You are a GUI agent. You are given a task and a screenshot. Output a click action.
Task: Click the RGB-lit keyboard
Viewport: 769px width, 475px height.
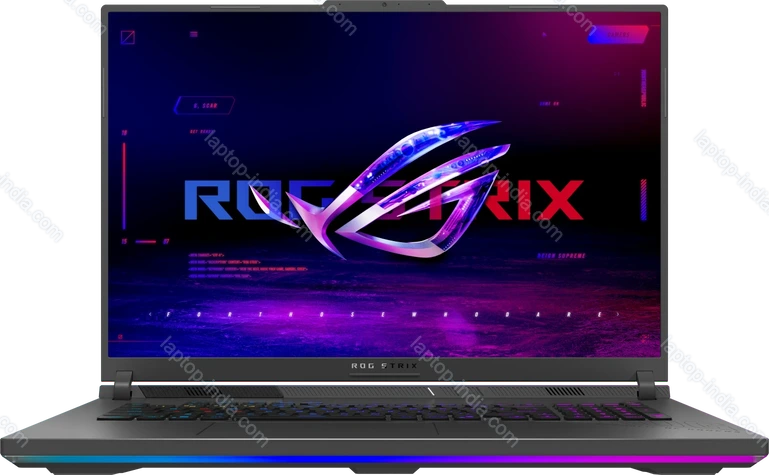(384, 412)
